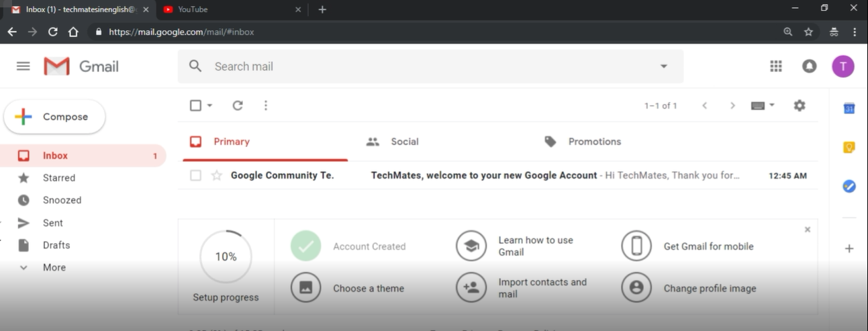This screenshot has width=868, height=331.
Task: Click the Account Created checkmark
Action: pos(306,246)
